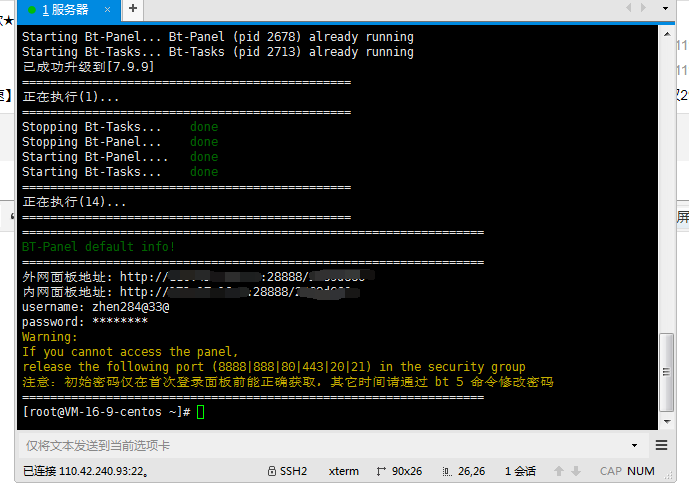Click the '正在执行(1)...' line

click(71, 97)
